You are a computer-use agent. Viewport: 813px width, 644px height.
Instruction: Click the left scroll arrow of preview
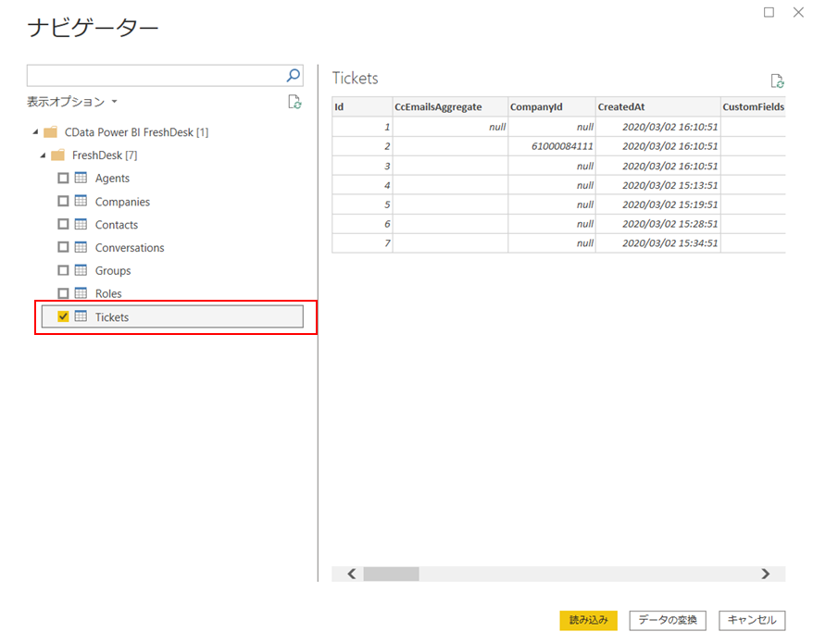click(352, 574)
